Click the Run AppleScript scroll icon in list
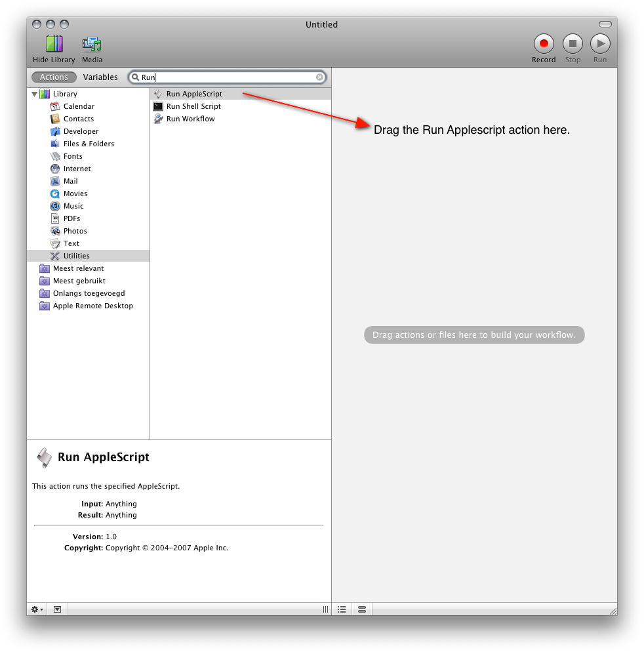 [158, 94]
